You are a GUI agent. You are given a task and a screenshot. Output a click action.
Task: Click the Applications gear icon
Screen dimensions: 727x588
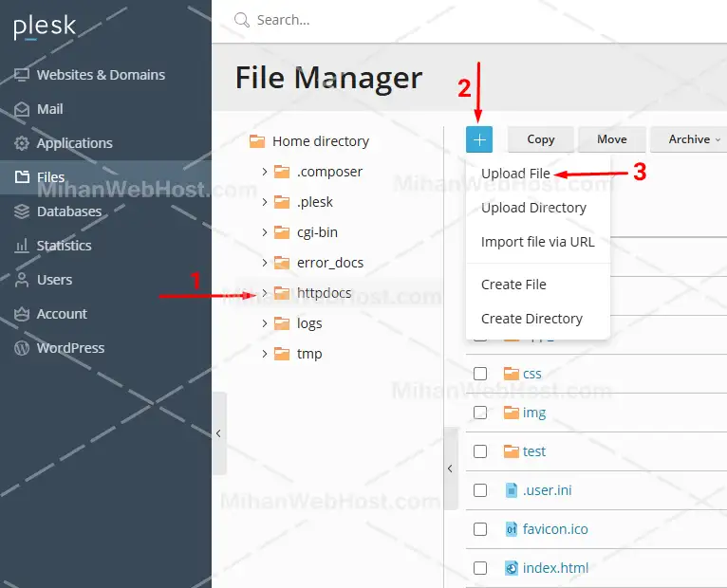21,143
